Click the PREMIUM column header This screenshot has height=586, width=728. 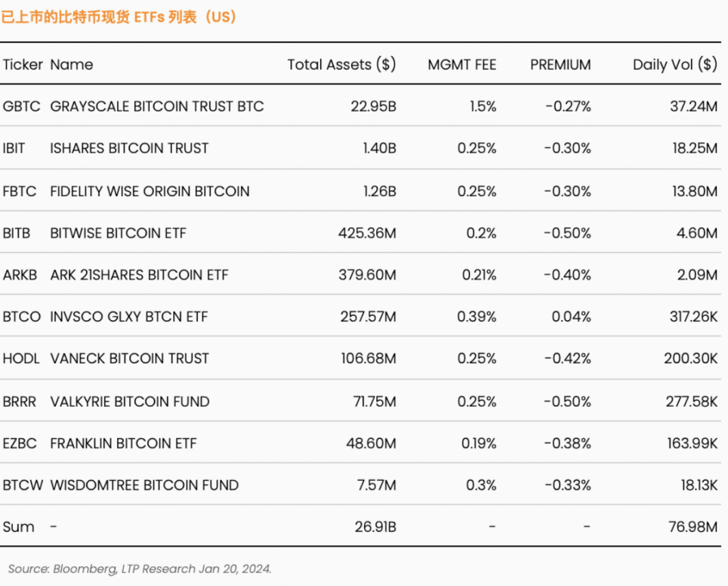point(560,64)
